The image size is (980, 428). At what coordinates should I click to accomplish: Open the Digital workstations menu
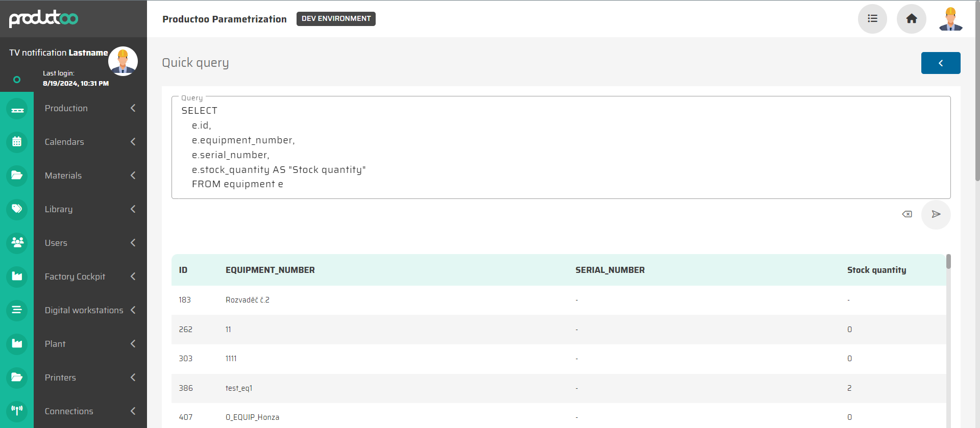click(x=84, y=310)
